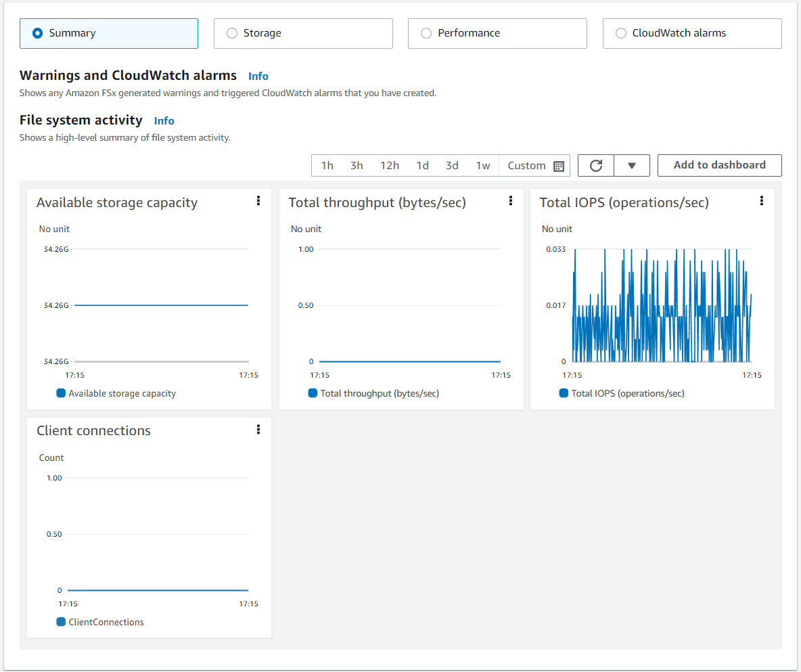Click the Add to dashboard button
The width and height of the screenshot is (801, 672).
(719, 165)
